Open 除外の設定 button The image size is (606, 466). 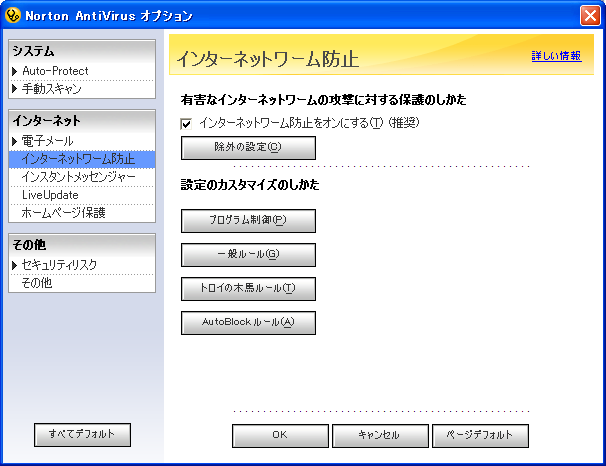[x=248, y=148]
